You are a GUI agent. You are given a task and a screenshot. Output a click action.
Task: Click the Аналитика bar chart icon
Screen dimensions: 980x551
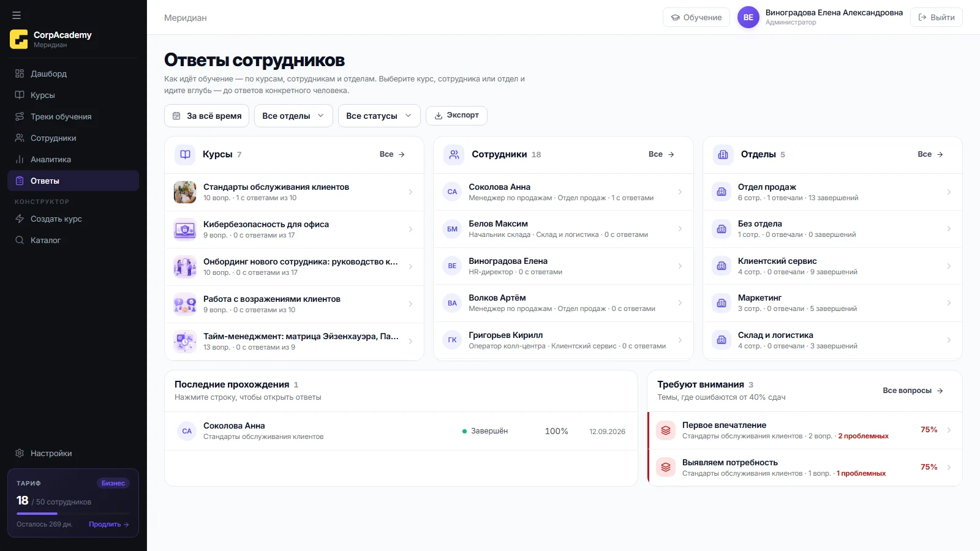[20, 159]
